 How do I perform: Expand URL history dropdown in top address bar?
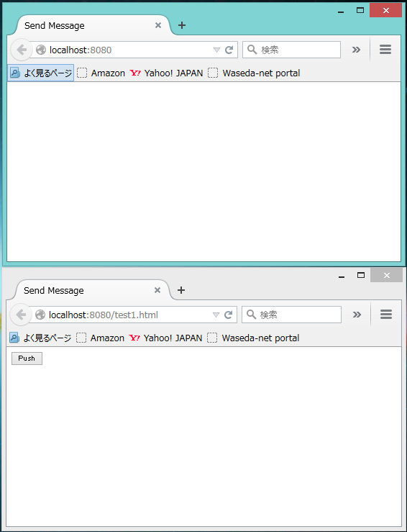[216, 50]
